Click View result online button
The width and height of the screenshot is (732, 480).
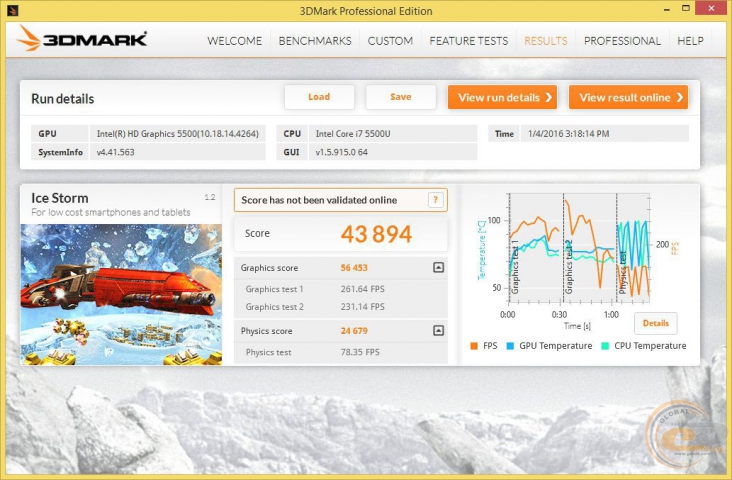tap(628, 97)
